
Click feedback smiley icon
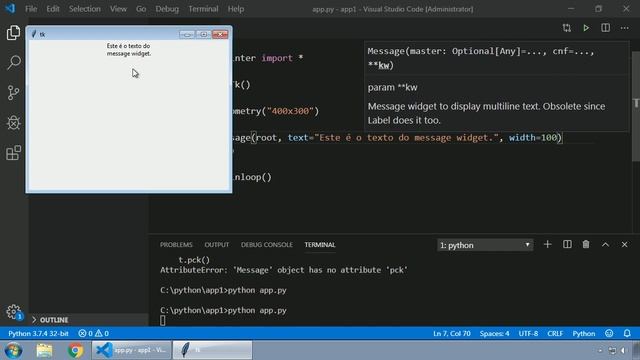609,333
